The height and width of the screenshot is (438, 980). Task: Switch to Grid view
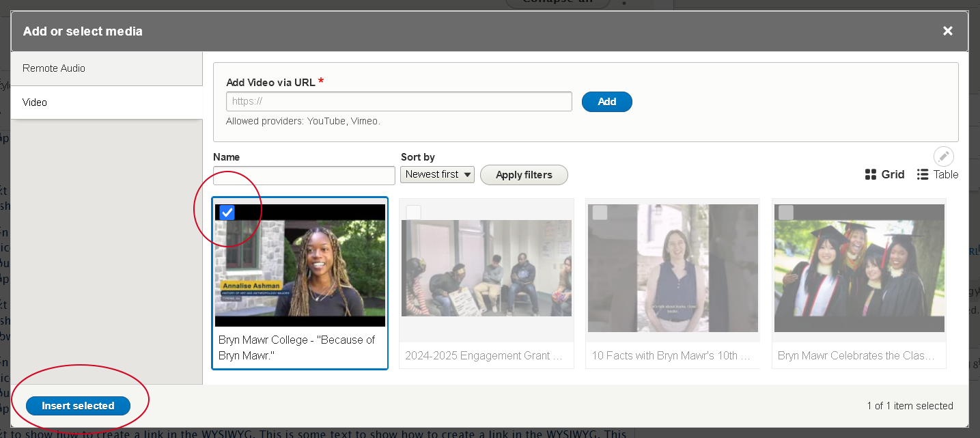tap(884, 174)
